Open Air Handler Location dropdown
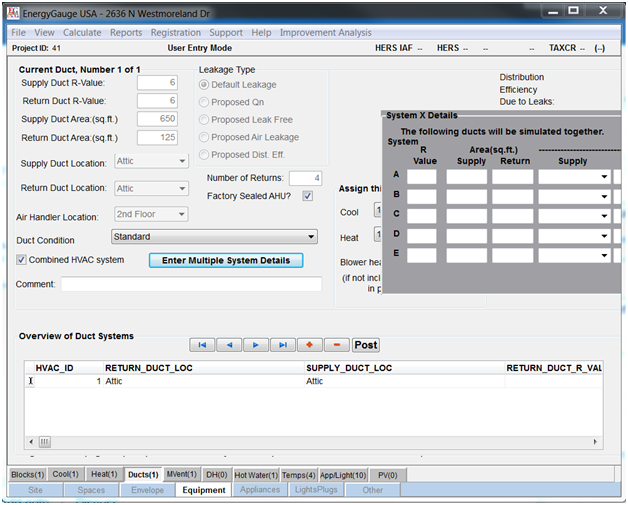Viewport: 628px width, 505px height. 181,214
